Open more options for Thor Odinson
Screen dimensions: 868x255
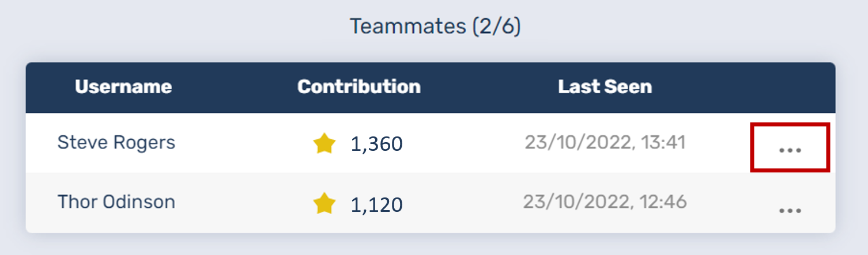point(790,210)
